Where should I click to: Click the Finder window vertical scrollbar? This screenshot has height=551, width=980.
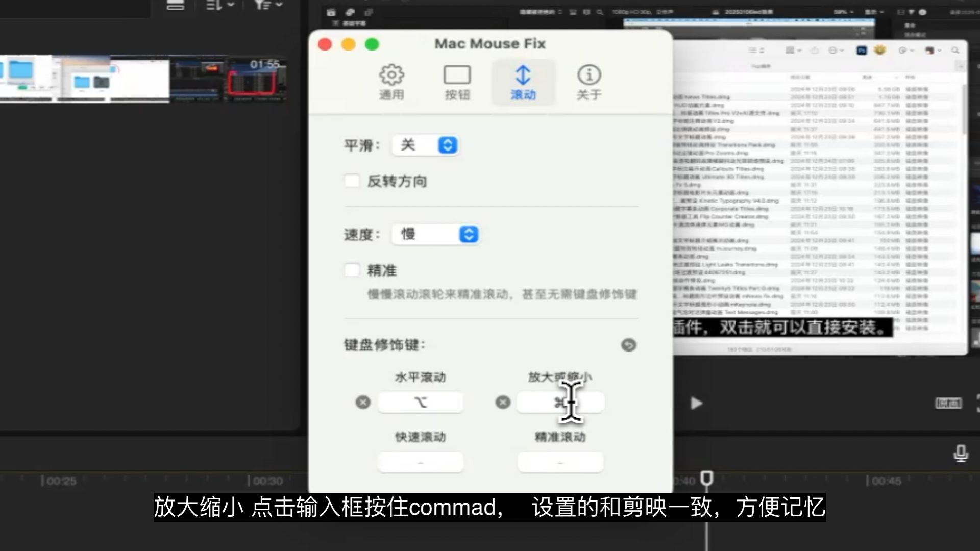tap(964, 110)
